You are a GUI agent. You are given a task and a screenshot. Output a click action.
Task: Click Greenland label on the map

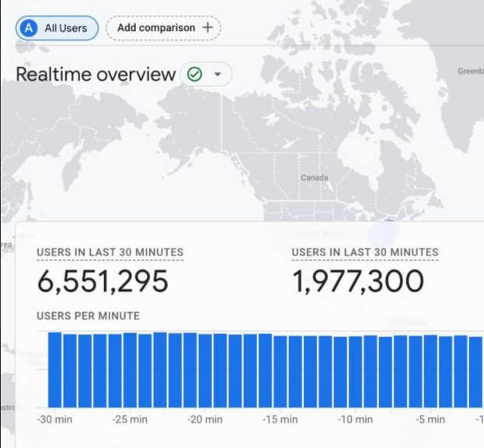pyautogui.click(x=471, y=71)
